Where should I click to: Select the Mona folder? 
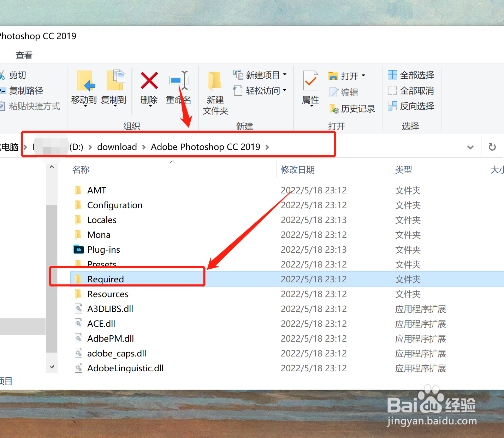(99, 235)
